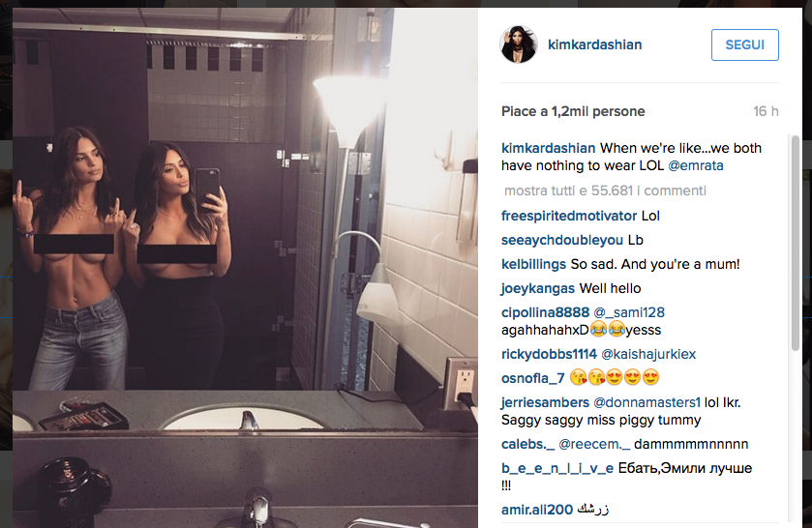Viewport: 812px width, 528px height.
Task: Open the @kaishajurkiex mention
Action: [x=648, y=354]
